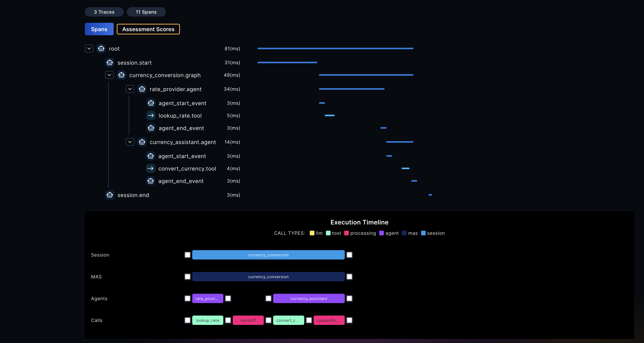Click the 34(ms) duration of rate_provider.agent
This screenshot has height=343, width=644.
tap(232, 89)
